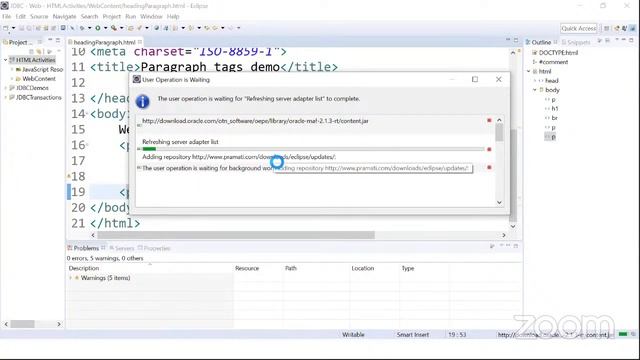Click the Refreshing server adapter progress bar
640x360 pixels.
click(x=313, y=149)
